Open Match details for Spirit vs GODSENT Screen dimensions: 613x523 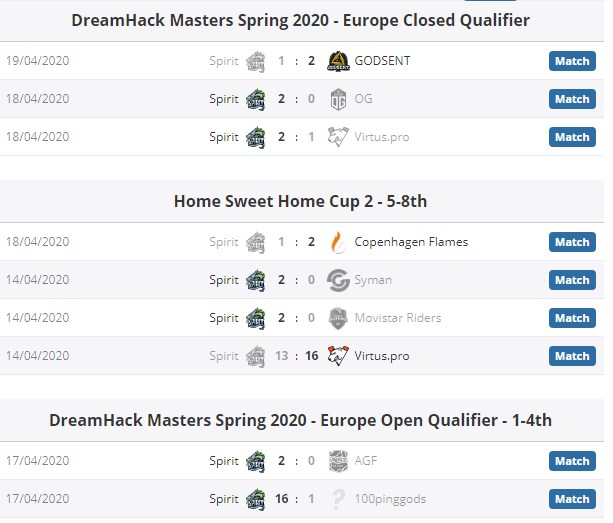point(572,61)
